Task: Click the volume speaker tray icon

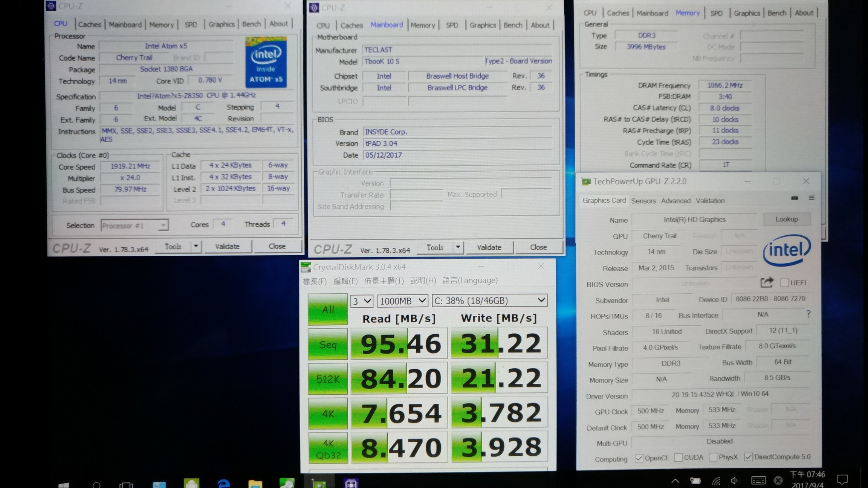Action: [x=735, y=481]
